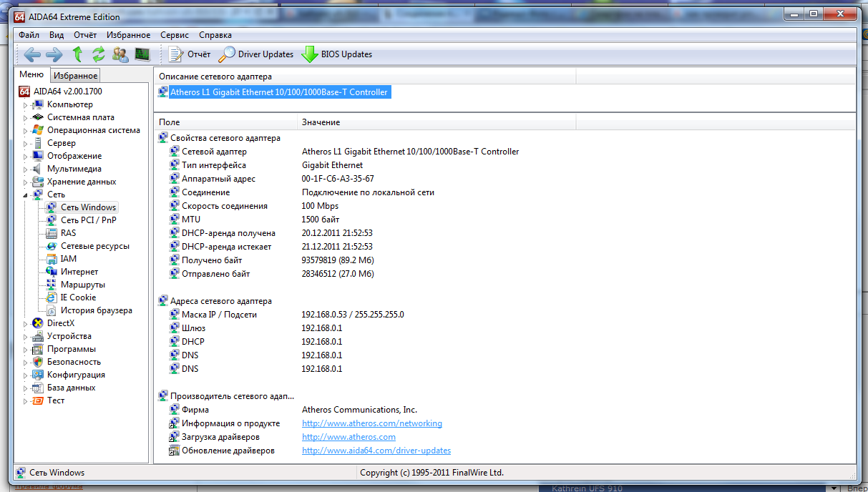
Task: Expand the Отображение tree node
Action: pyautogui.click(x=25, y=157)
